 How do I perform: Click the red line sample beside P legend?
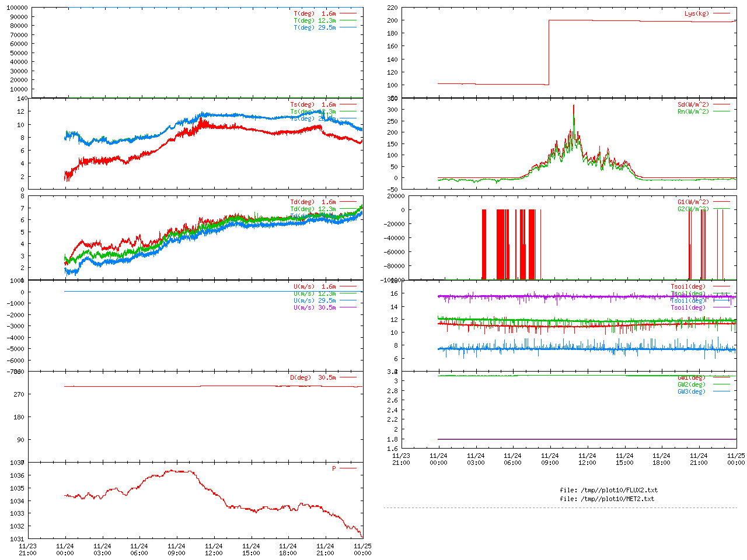pyautogui.click(x=348, y=468)
